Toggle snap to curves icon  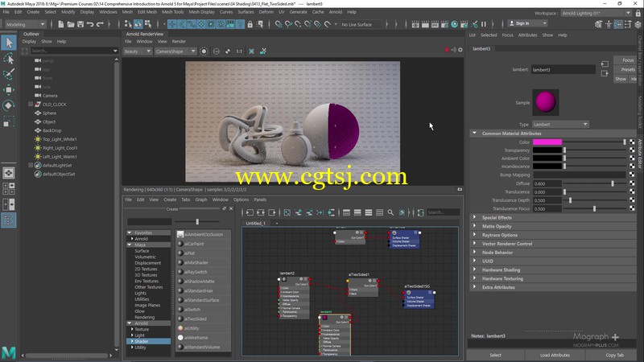[288, 24]
